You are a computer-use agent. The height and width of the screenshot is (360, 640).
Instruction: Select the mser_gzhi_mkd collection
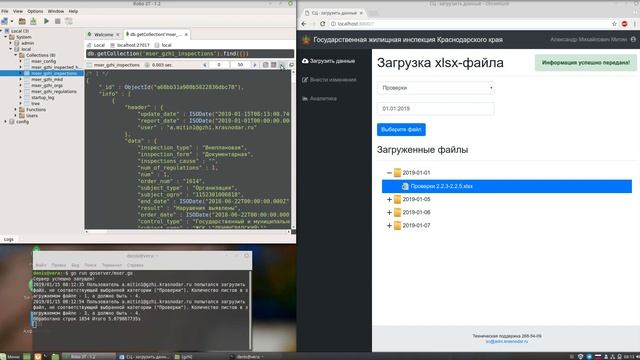coord(47,80)
